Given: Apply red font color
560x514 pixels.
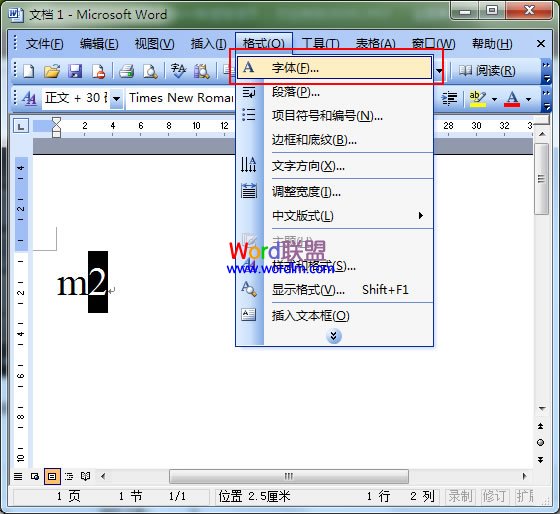Looking at the screenshot, I should (x=512, y=99).
